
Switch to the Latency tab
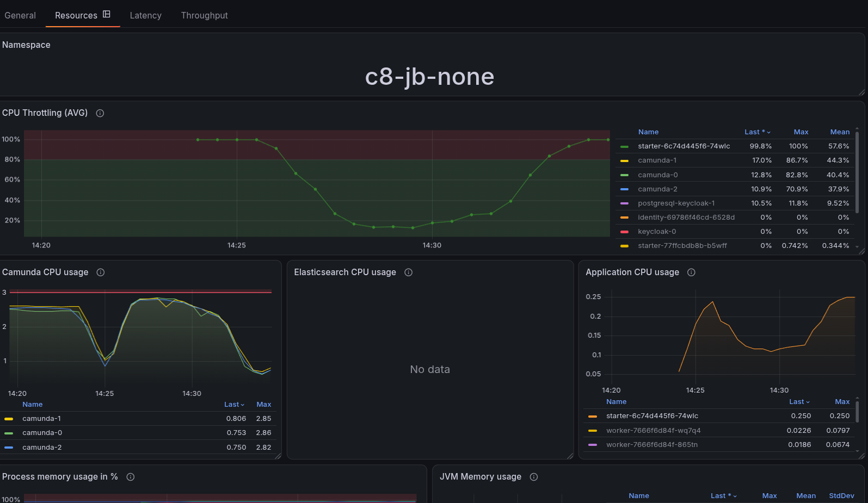145,15
